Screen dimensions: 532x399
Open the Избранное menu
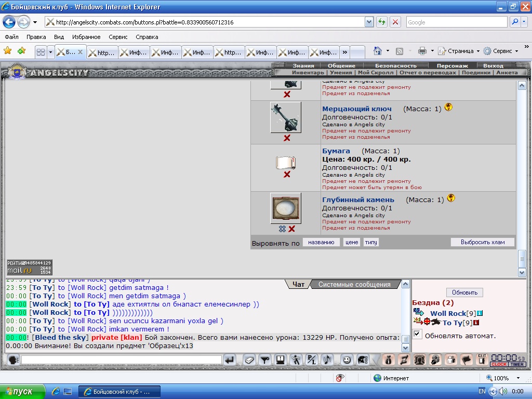(x=86, y=37)
